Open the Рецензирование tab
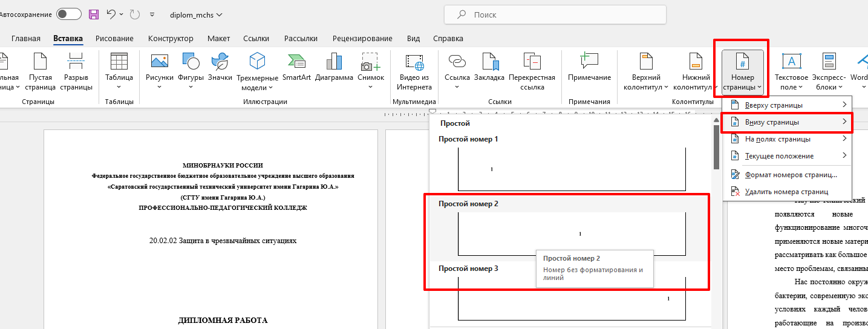The height and width of the screenshot is (329, 868). pyautogui.click(x=362, y=38)
